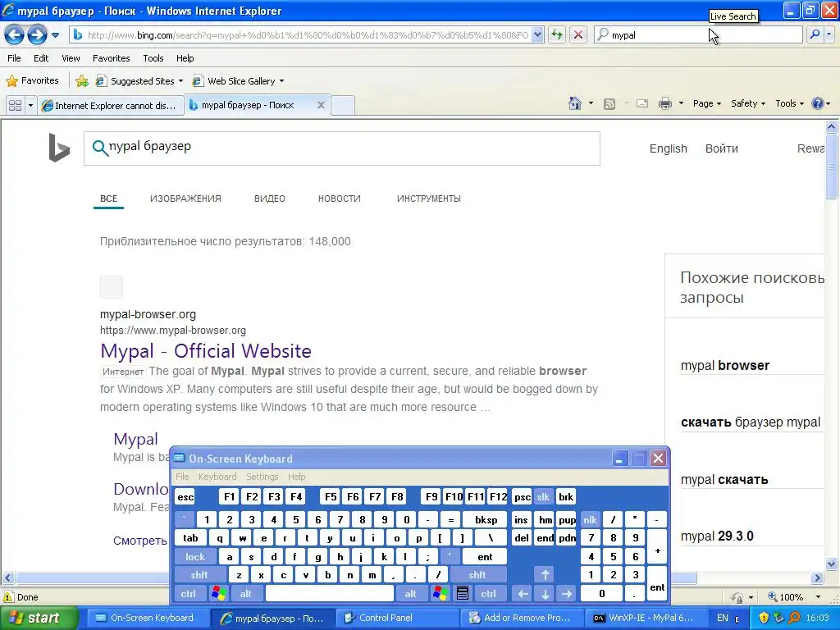Open the Keyboard menu in On-Screen Keyboard
This screenshot has height=630, width=840.
point(217,477)
